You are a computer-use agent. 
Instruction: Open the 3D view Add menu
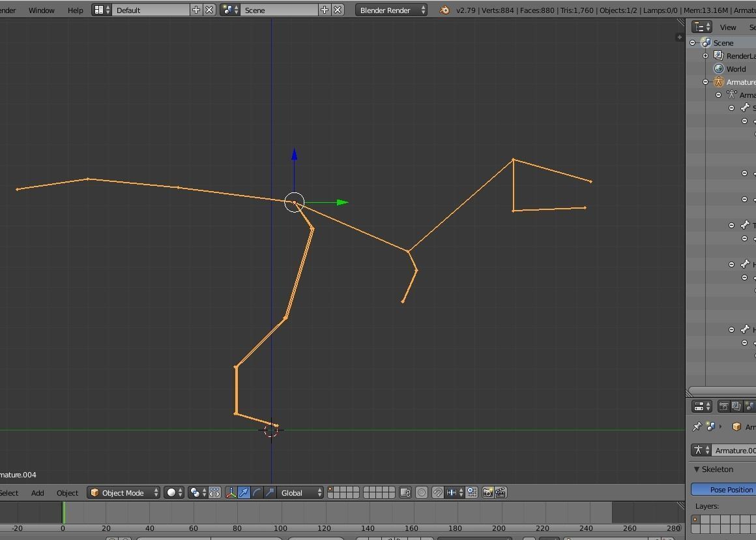point(38,492)
